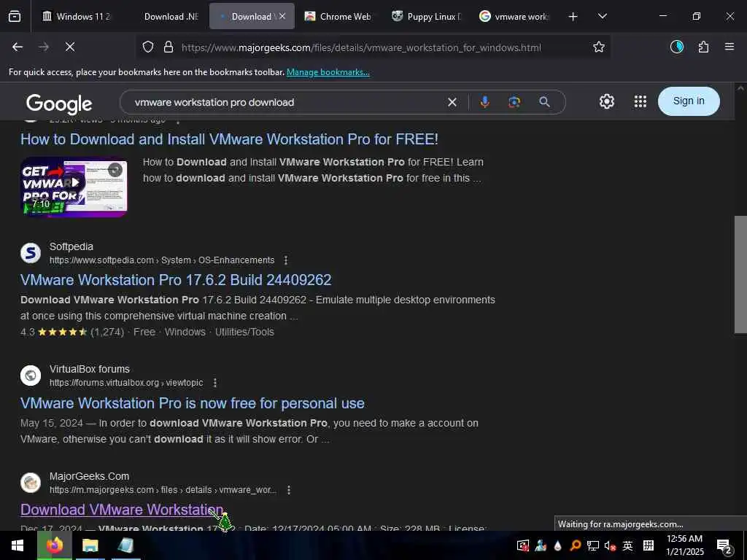Image resolution: width=747 pixels, height=560 pixels.
Task: Click forums.virtualbox.org URL breadcrumb text
Action: pyautogui.click(x=126, y=383)
